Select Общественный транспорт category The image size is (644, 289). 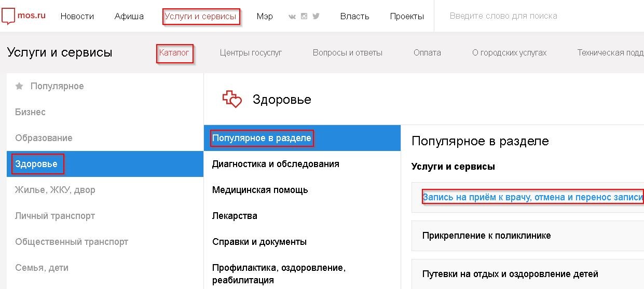(x=105, y=242)
